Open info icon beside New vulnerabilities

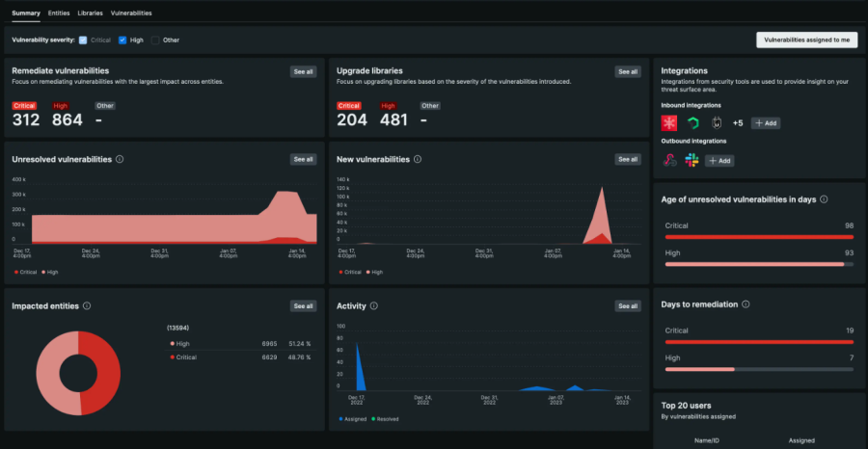pos(418,159)
